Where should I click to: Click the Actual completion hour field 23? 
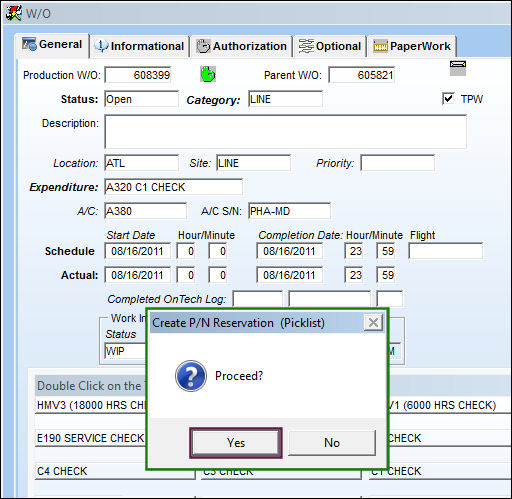coord(353,275)
